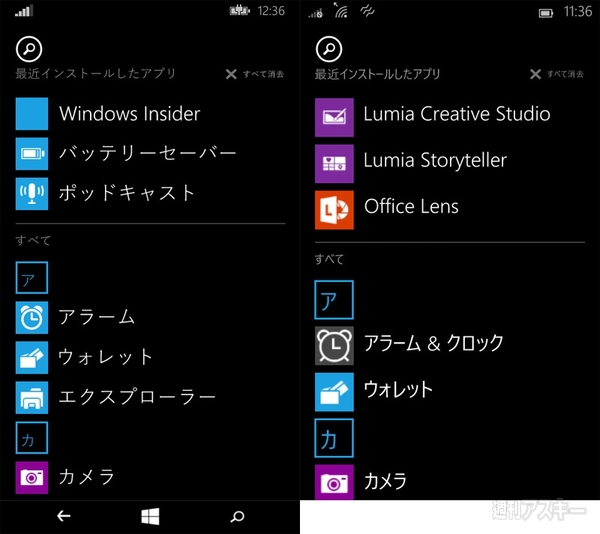Image resolution: width=600 pixels, height=534 pixels.
Task: Tap the 12:36 clock on left phone
Action: click(271, 11)
